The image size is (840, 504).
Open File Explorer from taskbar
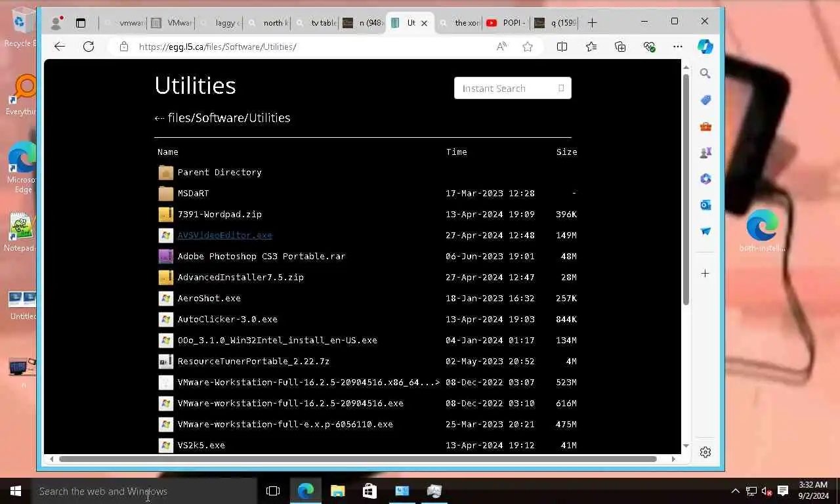(x=337, y=491)
